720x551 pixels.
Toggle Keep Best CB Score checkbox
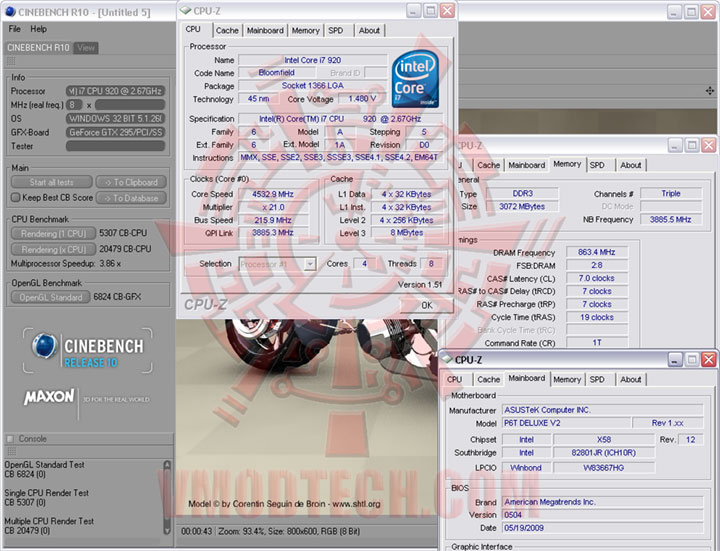click(x=16, y=197)
